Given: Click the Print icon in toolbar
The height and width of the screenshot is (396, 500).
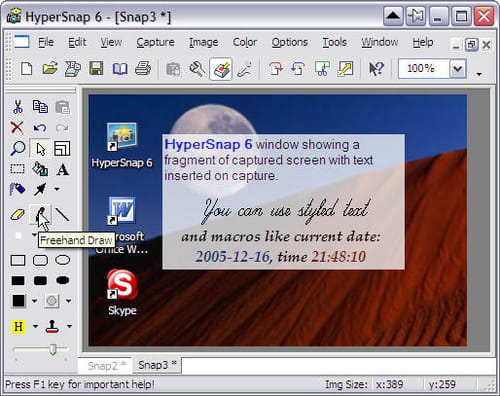Looking at the screenshot, I should coord(143,69).
